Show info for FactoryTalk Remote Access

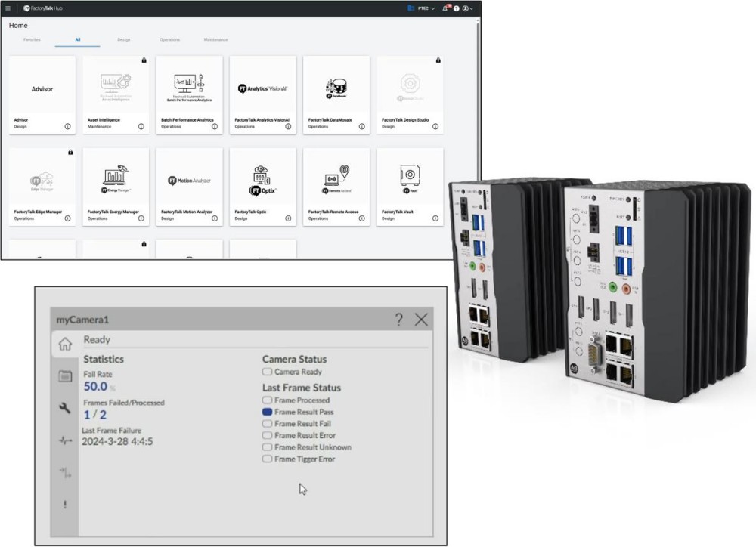click(x=361, y=218)
